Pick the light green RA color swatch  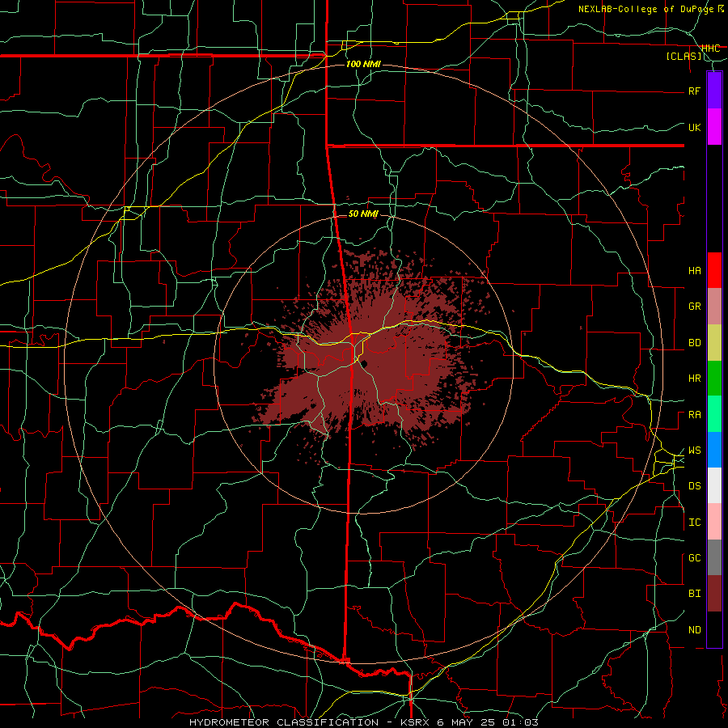tap(714, 414)
